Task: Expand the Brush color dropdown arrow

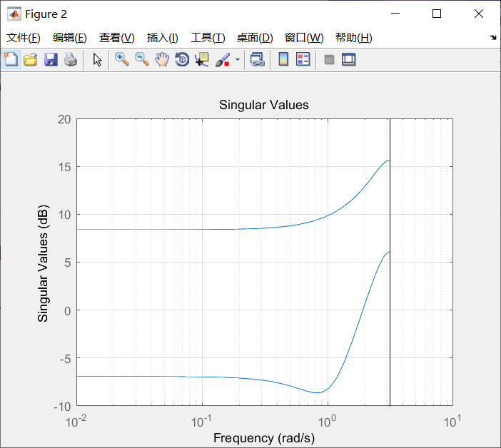Action: pos(238,60)
